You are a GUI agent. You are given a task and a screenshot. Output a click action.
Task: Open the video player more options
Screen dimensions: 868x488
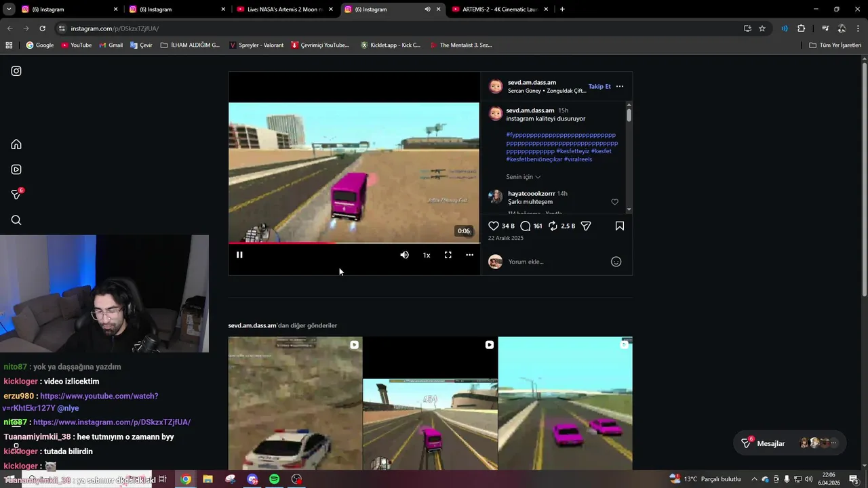[x=469, y=255]
